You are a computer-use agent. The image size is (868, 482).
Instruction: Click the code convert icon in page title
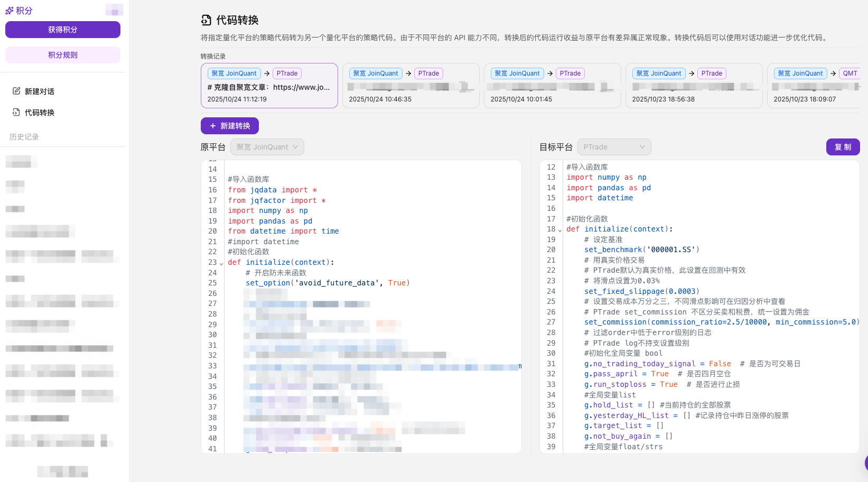click(206, 20)
